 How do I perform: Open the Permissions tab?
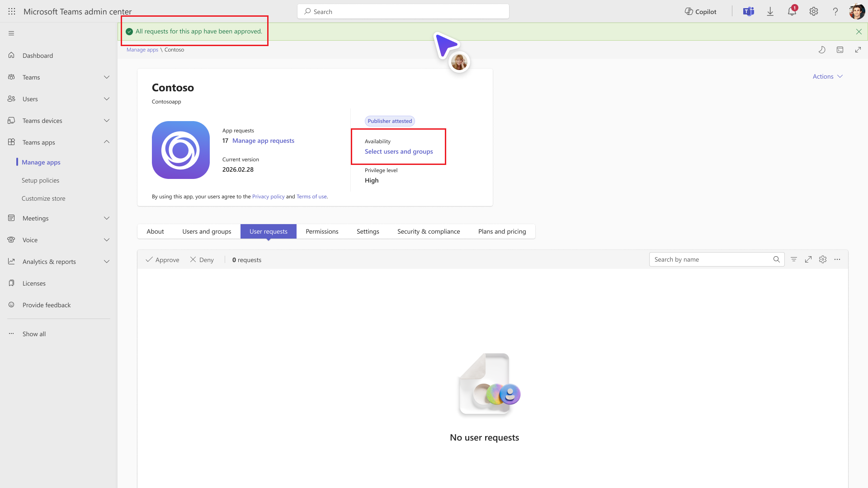(x=322, y=231)
